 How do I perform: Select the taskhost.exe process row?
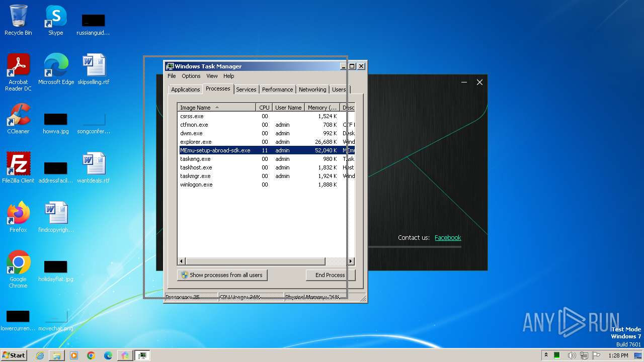267,167
